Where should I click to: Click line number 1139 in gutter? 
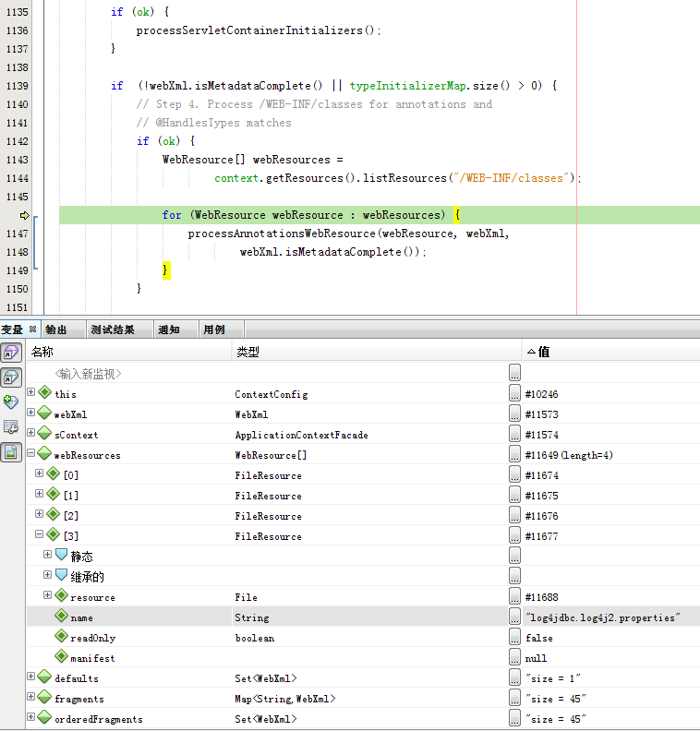[18, 86]
